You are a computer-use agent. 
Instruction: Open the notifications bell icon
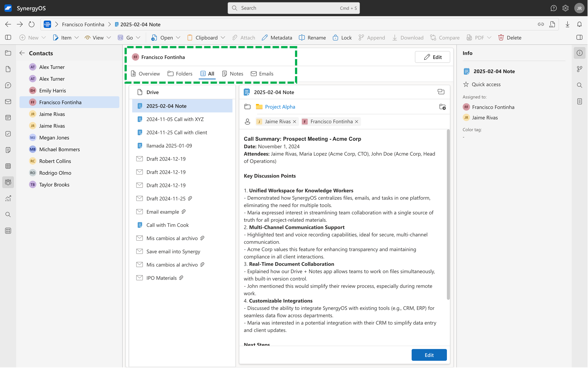[579, 24]
